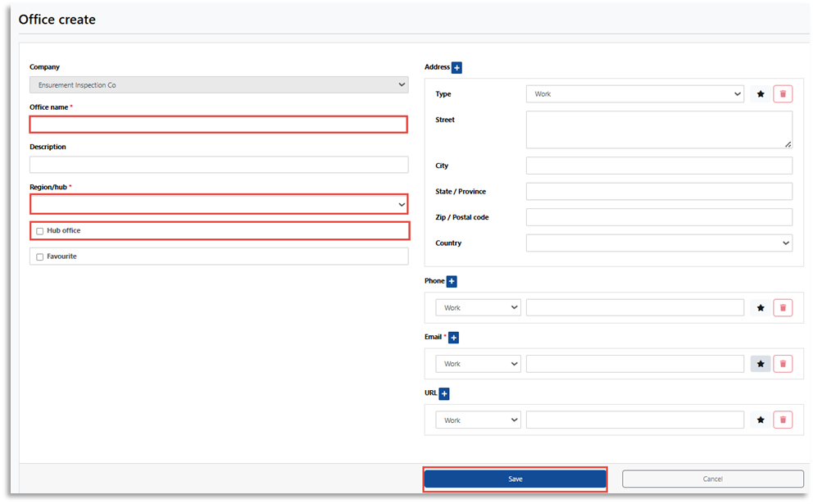Click the Hub office label text
Viewport: 813px width, 504px height.
[64, 231]
